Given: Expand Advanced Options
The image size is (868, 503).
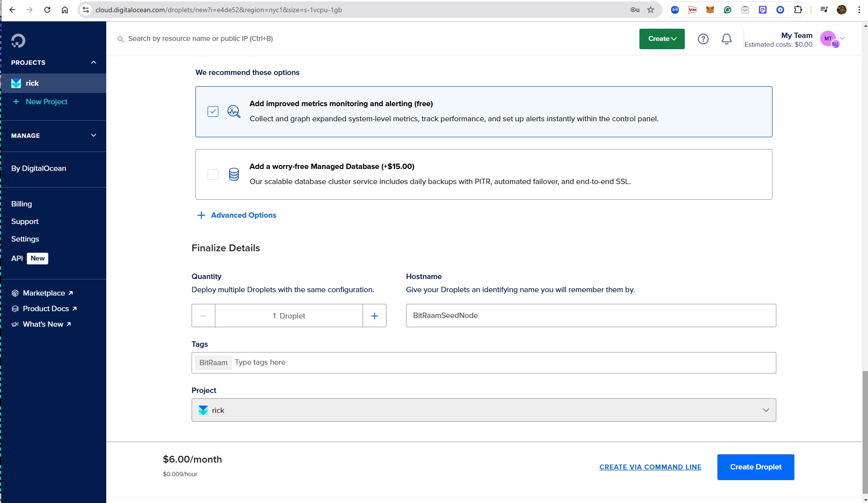Looking at the screenshot, I should tap(236, 215).
